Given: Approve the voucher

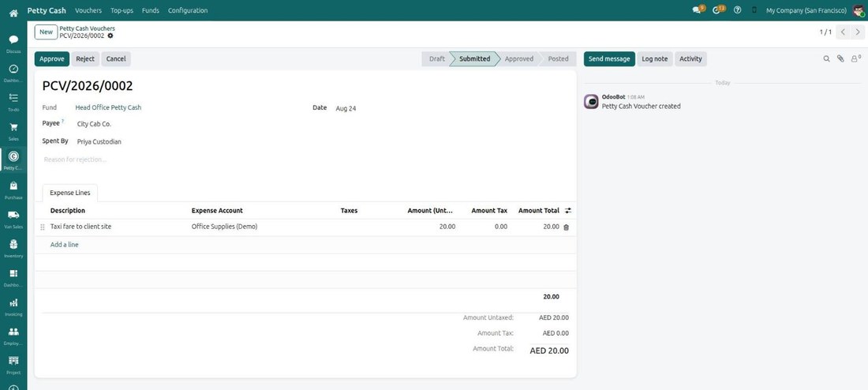Looking at the screenshot, I should pyautogui.click(x=52, y=58).
